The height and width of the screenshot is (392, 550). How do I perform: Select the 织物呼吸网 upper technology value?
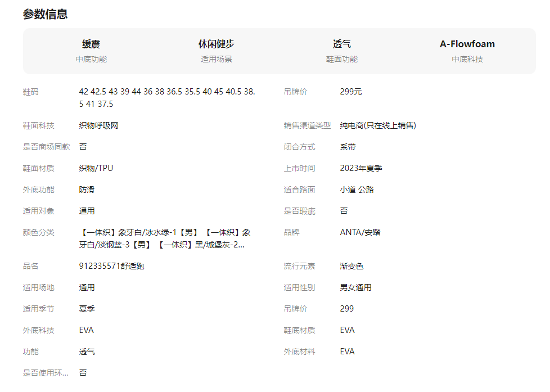click(x=98, y=125)
